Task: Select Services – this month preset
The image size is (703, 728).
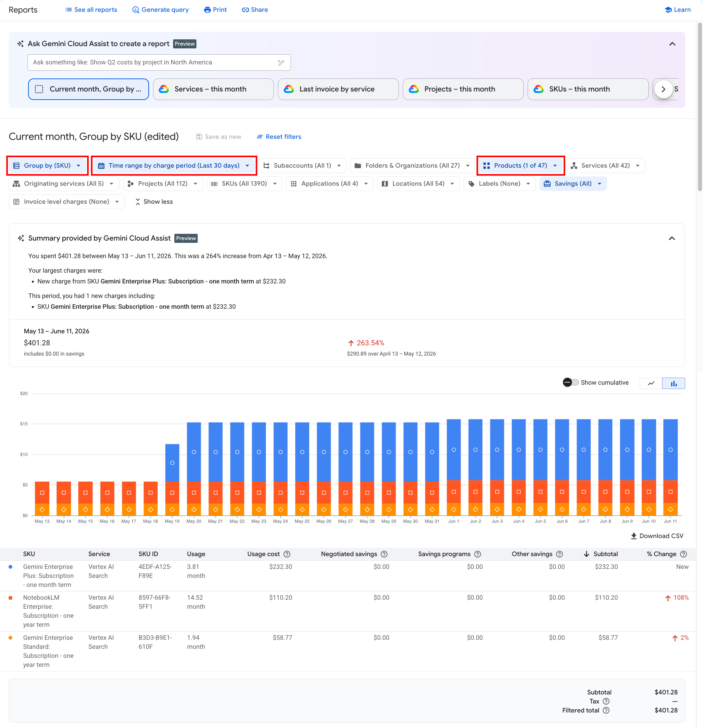Action: click(x=213, y=89)
